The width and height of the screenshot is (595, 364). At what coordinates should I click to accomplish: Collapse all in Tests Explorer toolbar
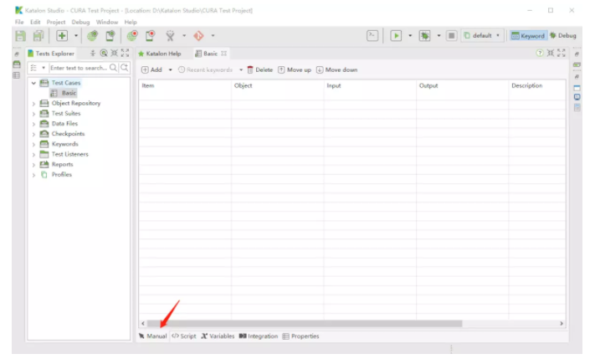(93, 54)
